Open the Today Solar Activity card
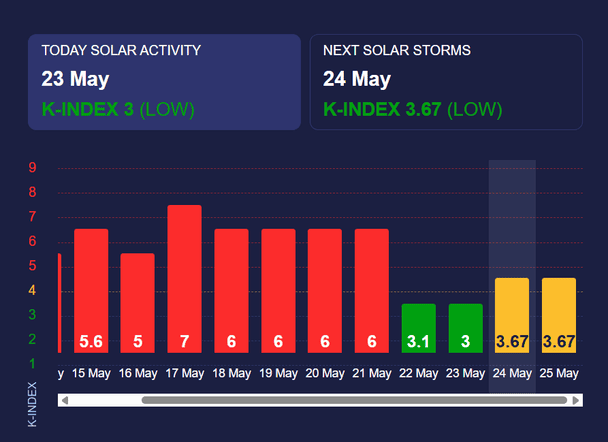The height and width of the screenshot is (442, 608). (164, 82)
